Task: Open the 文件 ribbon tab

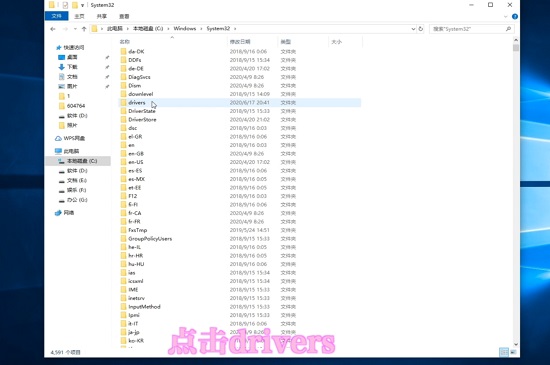Action: pyautogui.click(x=56, y=16)
